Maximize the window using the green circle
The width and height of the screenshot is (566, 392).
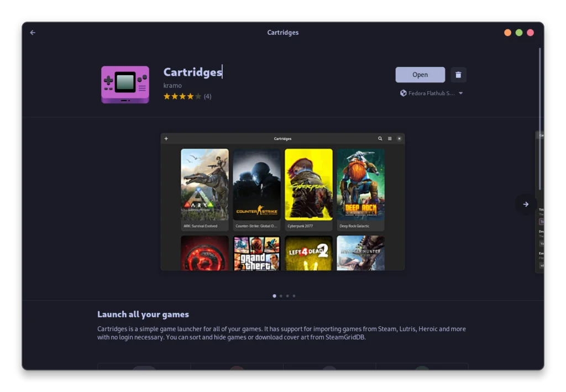(519, 32)
